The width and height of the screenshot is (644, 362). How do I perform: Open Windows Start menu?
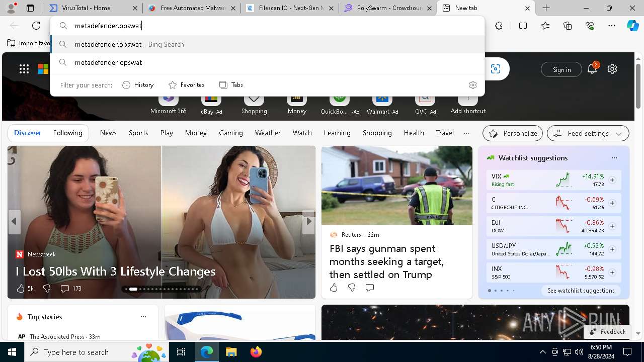pos(12,352)
